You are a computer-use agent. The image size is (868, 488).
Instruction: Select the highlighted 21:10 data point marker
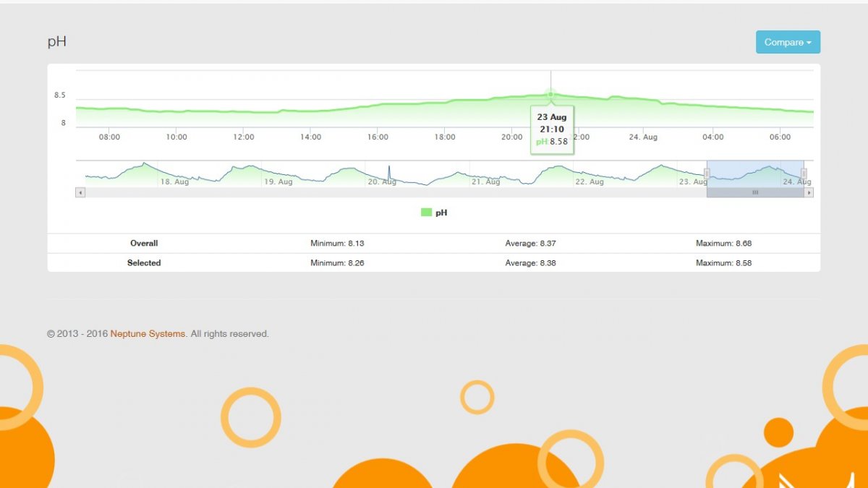(550, 94)
